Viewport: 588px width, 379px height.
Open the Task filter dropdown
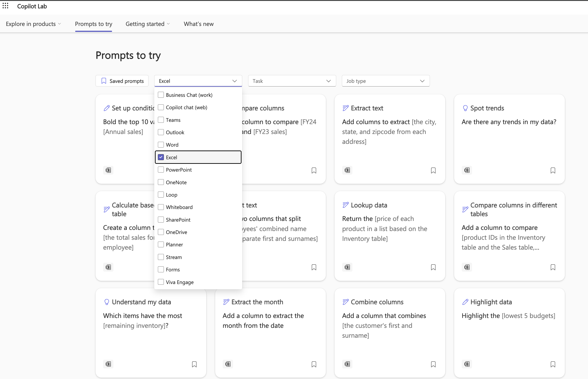pos(292,81)
